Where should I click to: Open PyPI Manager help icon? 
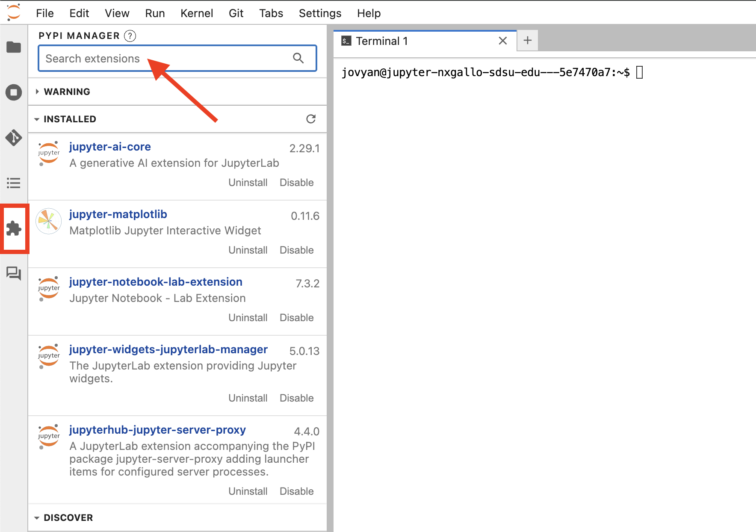click(130, 36)
